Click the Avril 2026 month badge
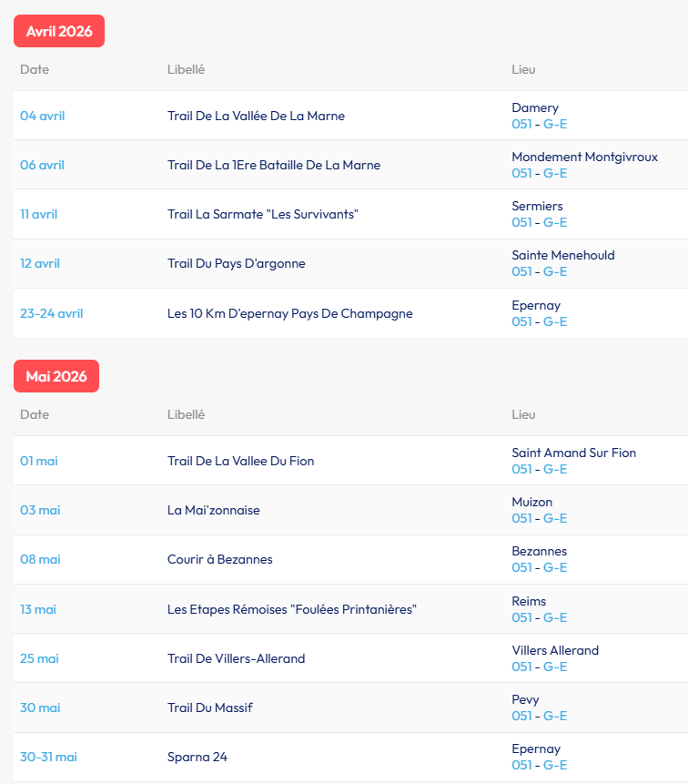The image size is (688, 784). 59,31
